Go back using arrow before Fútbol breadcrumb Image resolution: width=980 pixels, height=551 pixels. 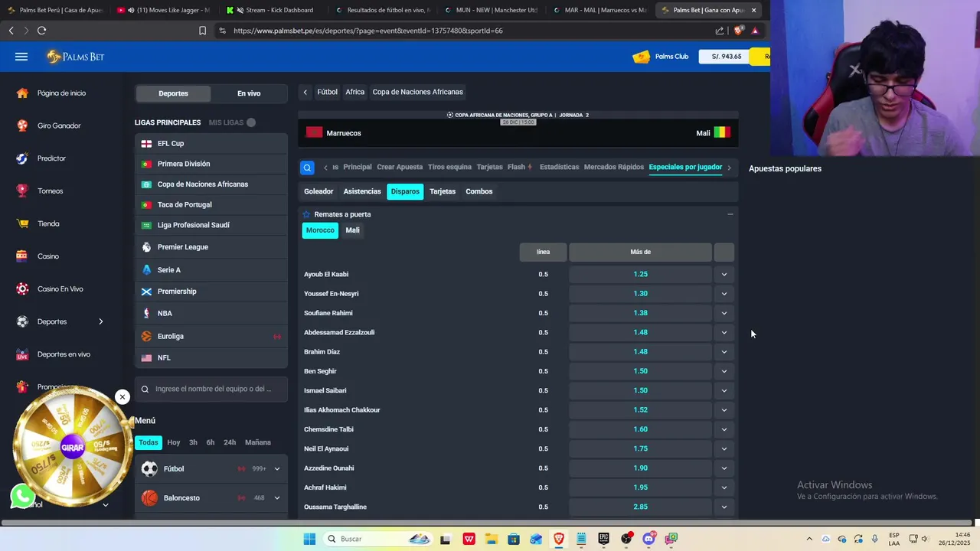pyautogui.click(x=305, y=92)
